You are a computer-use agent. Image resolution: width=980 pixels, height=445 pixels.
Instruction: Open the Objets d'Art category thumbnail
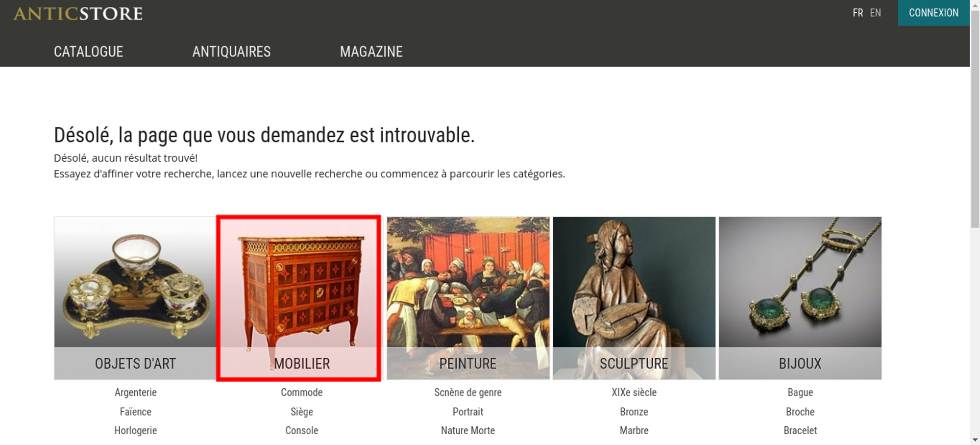tap(135, 298)
